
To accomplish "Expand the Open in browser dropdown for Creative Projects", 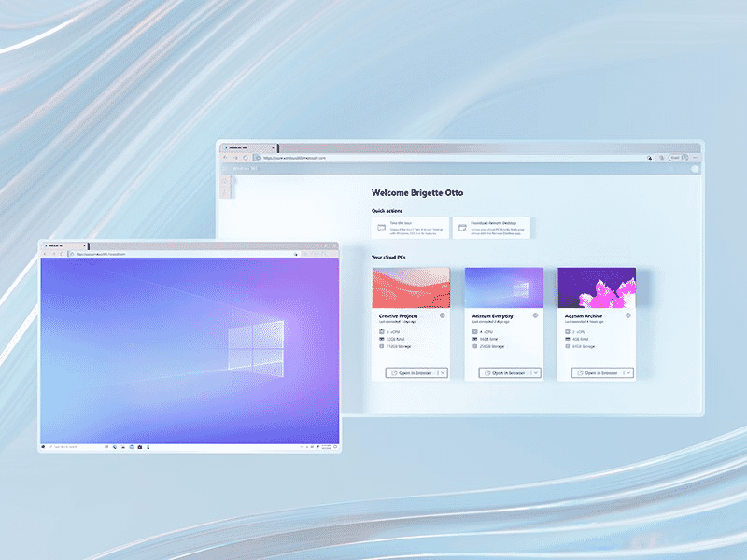I will tap(444, 373).
